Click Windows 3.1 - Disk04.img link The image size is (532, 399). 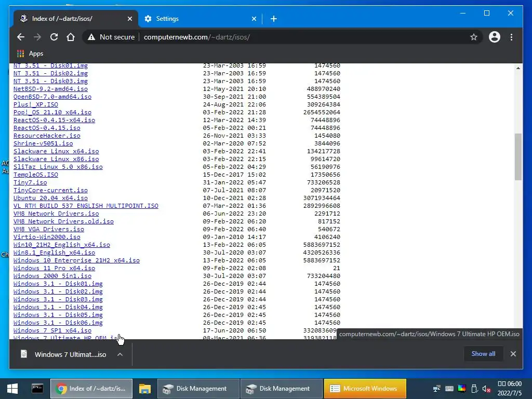[58, 308]
